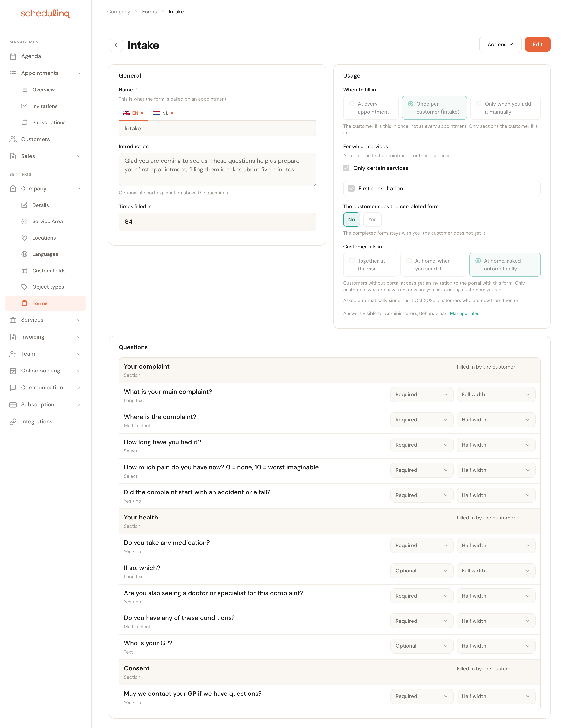This screenshot has height=728, width=568.
Task: Click the Online booking calendar icon
Action: tap(13, 371)
